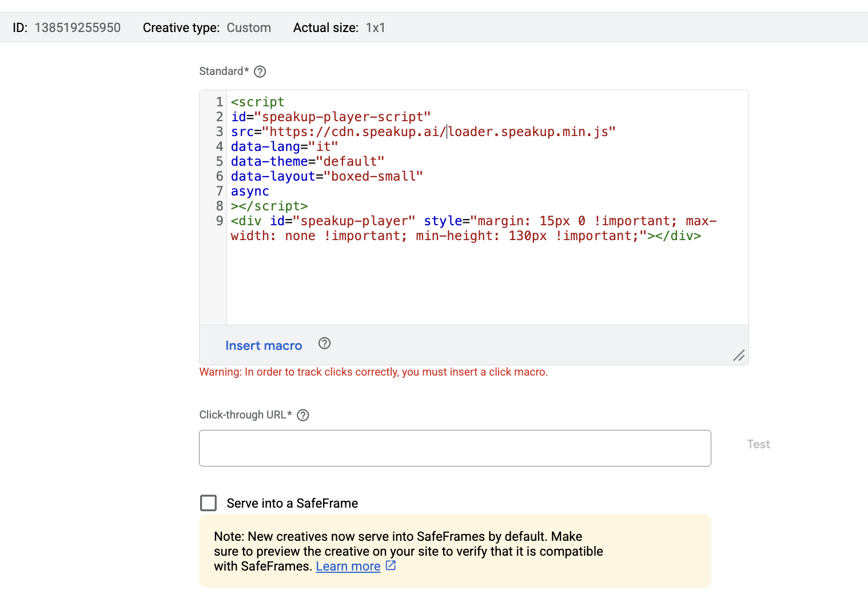Enable the Serve into a SafeFrame checkbox
868x598 pixels.
coord(209,503)
